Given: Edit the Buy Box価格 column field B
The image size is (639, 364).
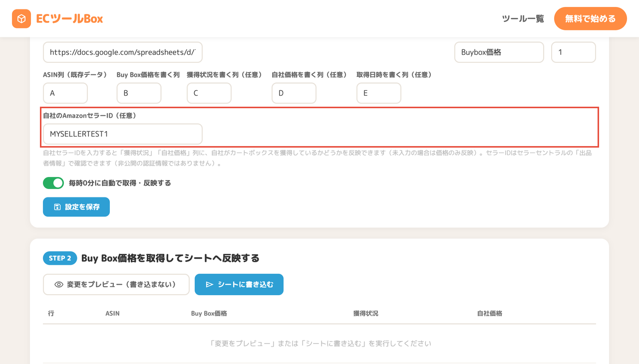Looking at the screenshot, I should [x=139, y=93].
